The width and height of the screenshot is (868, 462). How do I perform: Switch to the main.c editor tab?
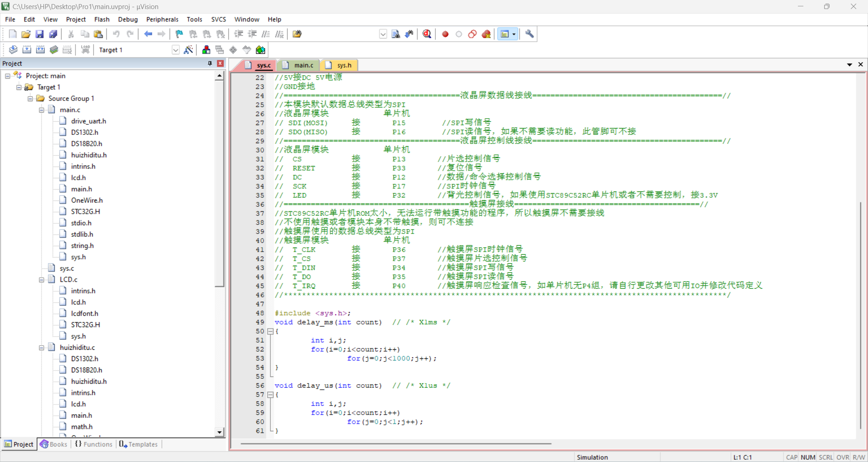(x=299, y=65)
